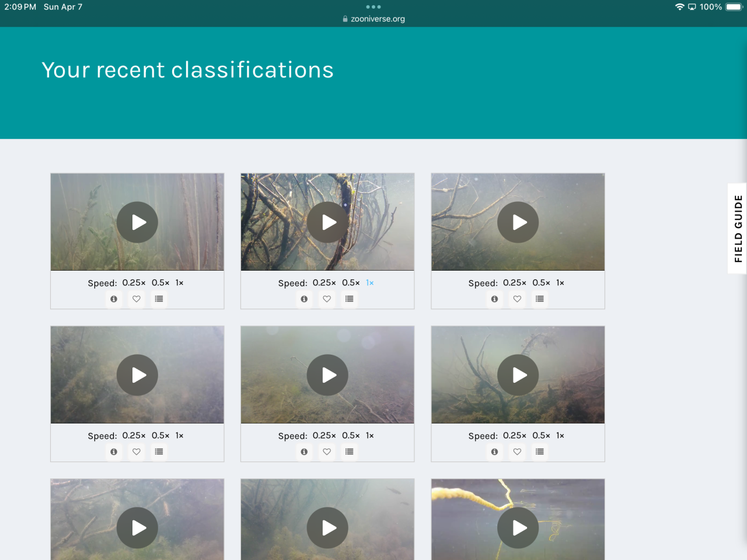Tap the screen mirroring icon beside Wi-Fi

[x=692, y=7]
